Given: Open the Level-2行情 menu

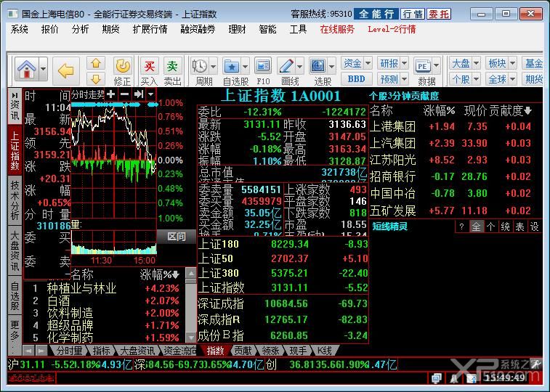Looking at the screenshot, I should coord(392,29).
